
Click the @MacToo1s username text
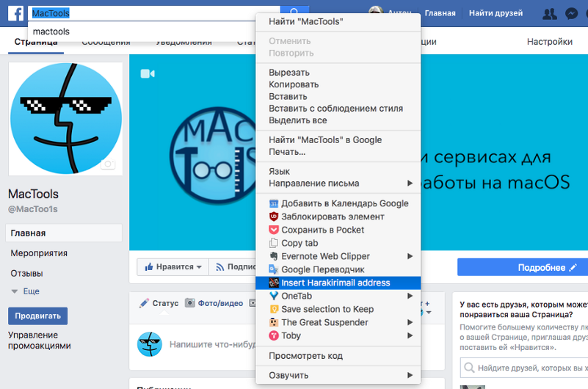(x=32, y=209)
